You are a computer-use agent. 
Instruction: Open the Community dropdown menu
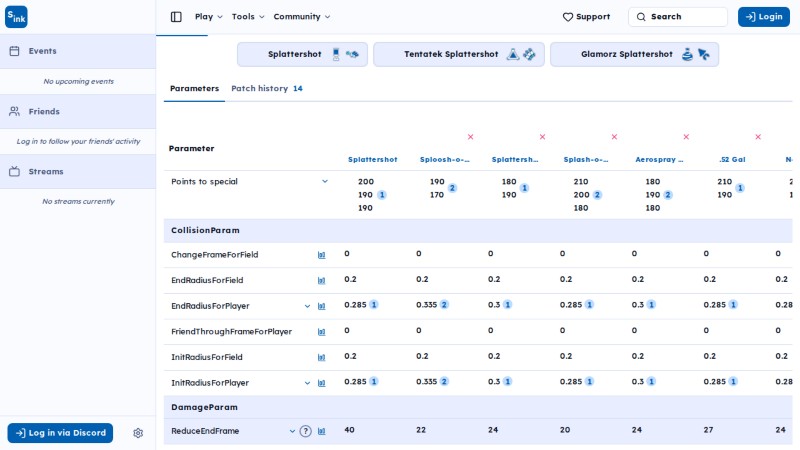pyautogui.click(x=302, y=17)
